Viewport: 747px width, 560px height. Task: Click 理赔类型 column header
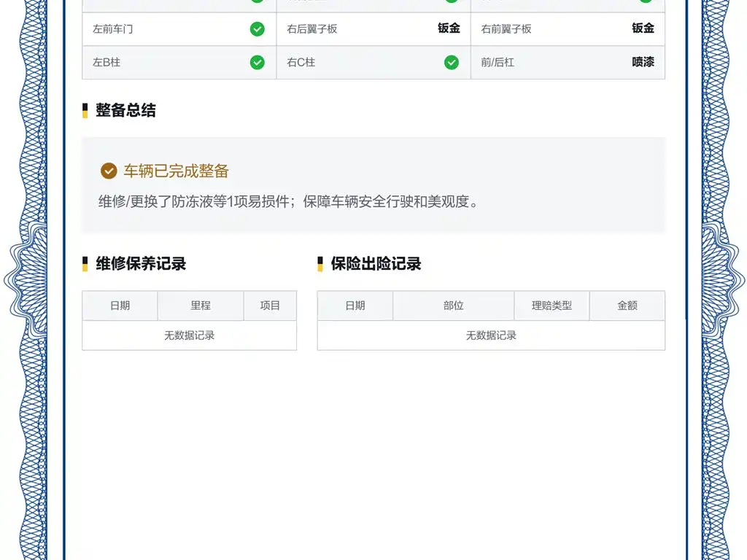coord(551,306)
